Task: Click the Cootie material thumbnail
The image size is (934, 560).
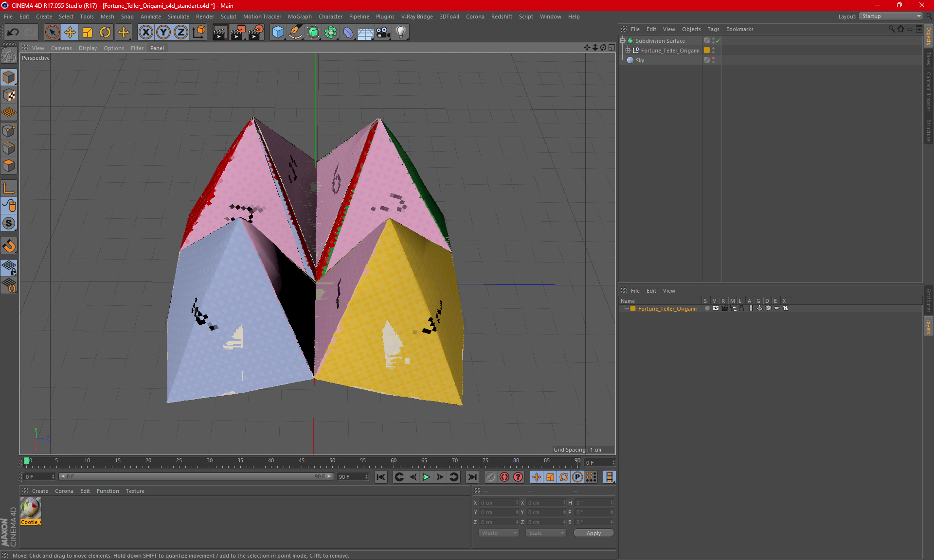Action: [31, 508]
